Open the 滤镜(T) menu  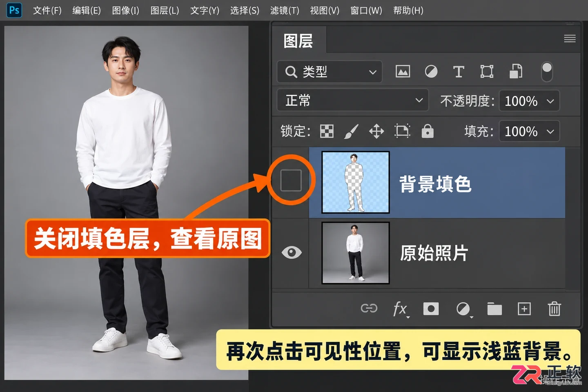pos(285,10)
